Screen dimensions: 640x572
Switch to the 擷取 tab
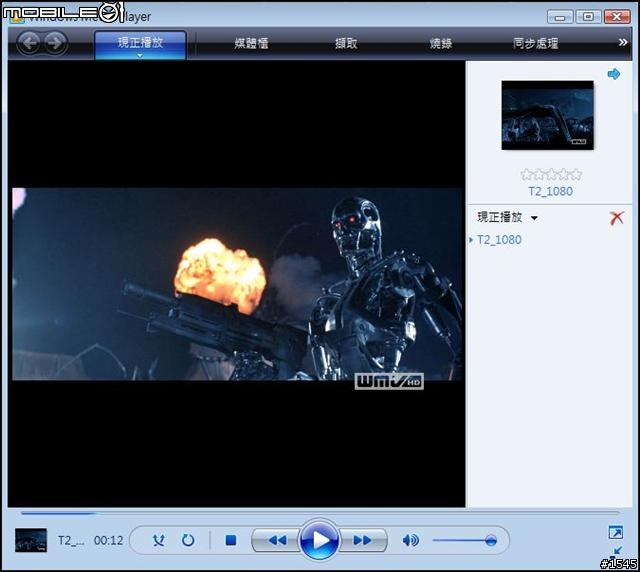[346, 43]
